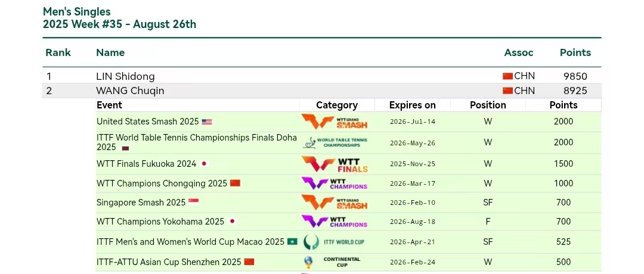Image resolution: width=644 pixels, height=274 pixels.
Task: Click the Men's Singles heading
Action: [77, 11]
